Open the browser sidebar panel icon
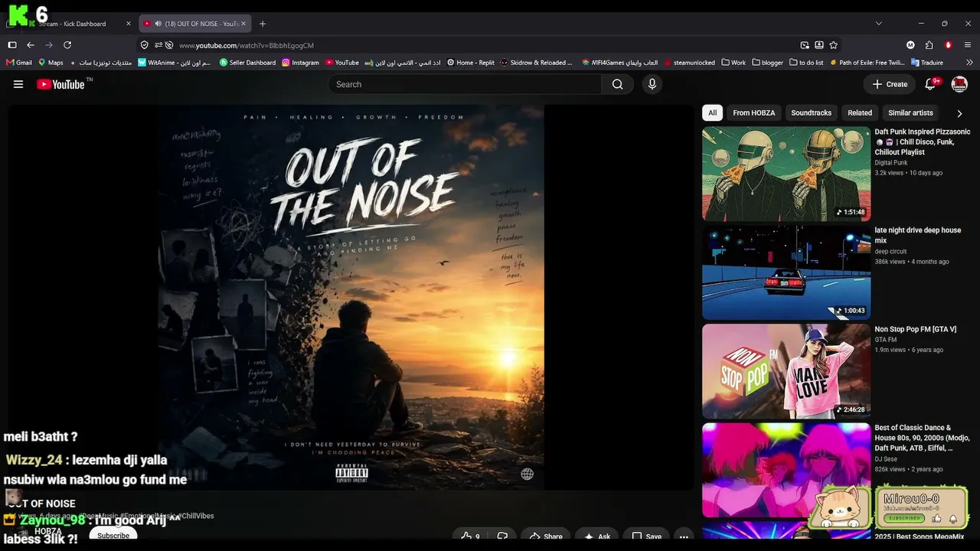Image resolution: width=980 pixels, height=551 pixels. click(x=12, y=45)
